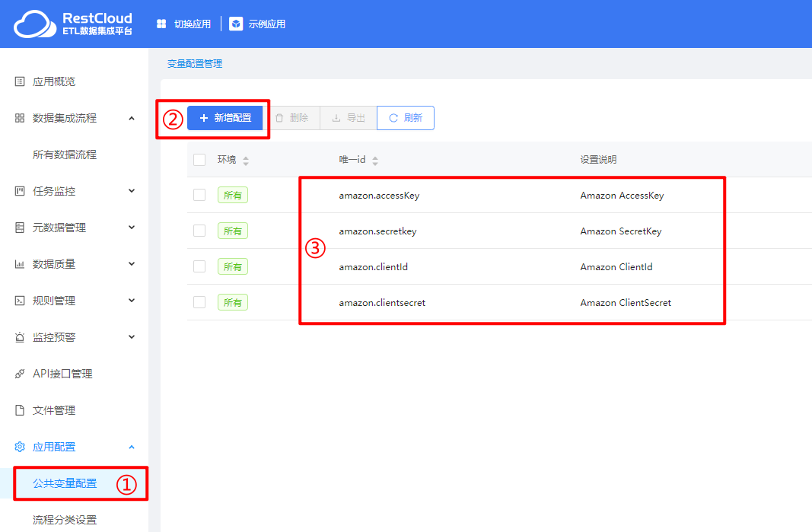
Task: Click the 文件管理 file icon
Action: (20, 410)
